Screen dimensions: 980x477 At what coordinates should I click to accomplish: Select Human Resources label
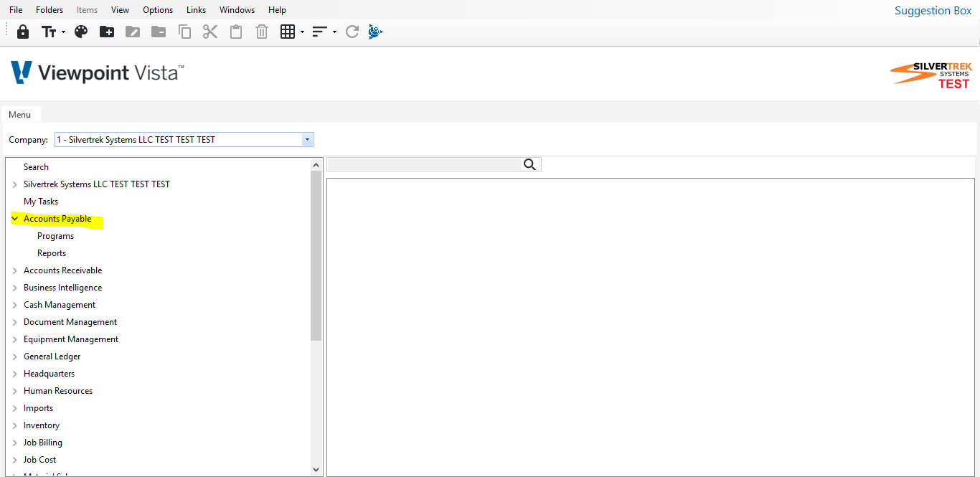pyautogui.click(x=58, y=391)
